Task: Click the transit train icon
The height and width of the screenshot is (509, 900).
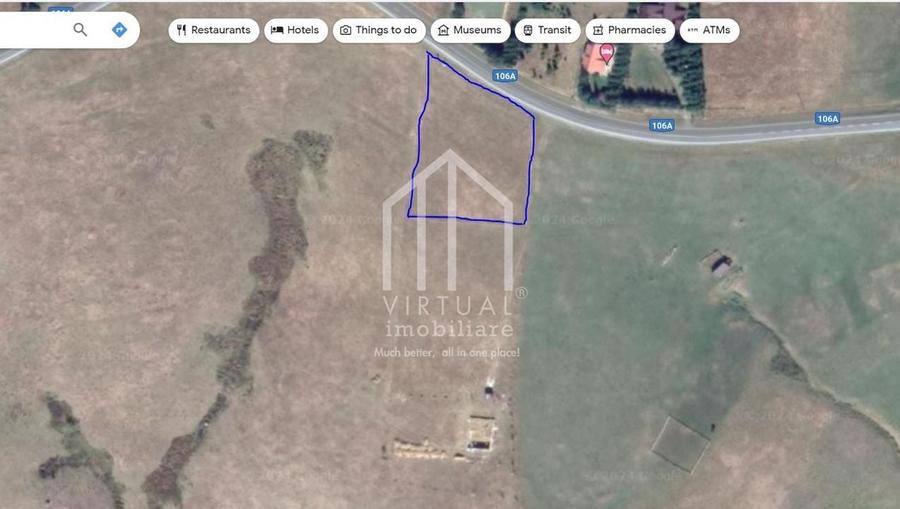Action: coord(528,30)
